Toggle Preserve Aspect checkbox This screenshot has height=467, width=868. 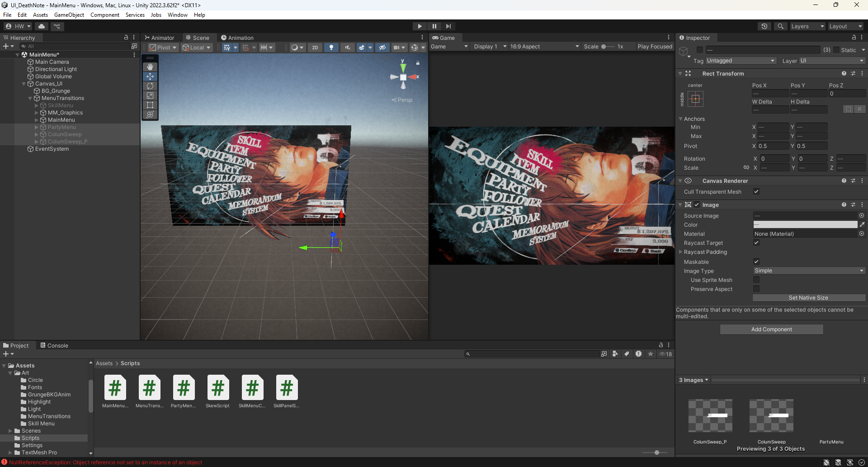click(x=756, y=289)
